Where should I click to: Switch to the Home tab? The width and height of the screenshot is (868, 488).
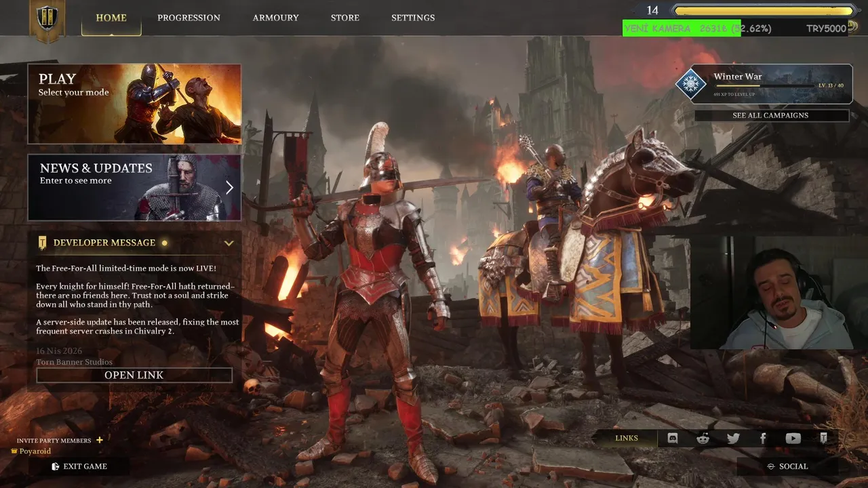coord(111,18)
